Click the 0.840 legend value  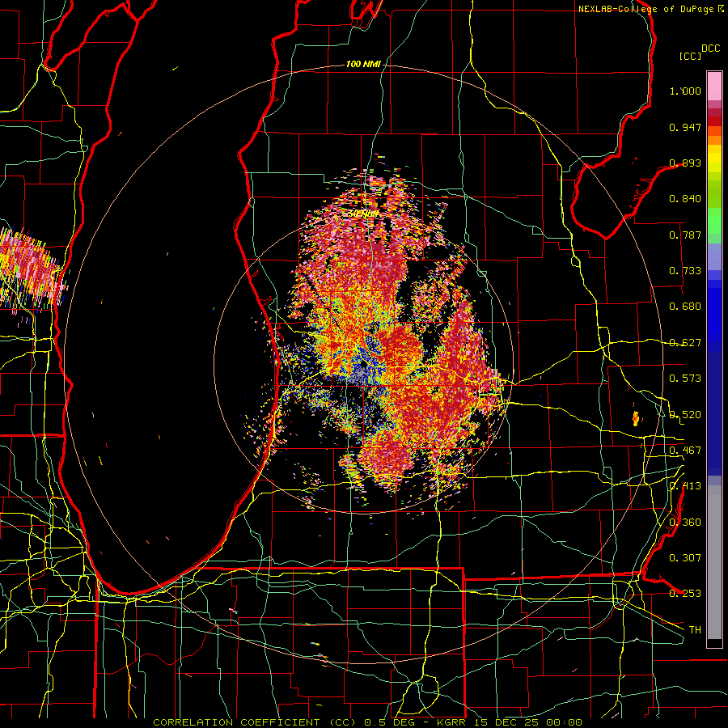click(685, 199)
